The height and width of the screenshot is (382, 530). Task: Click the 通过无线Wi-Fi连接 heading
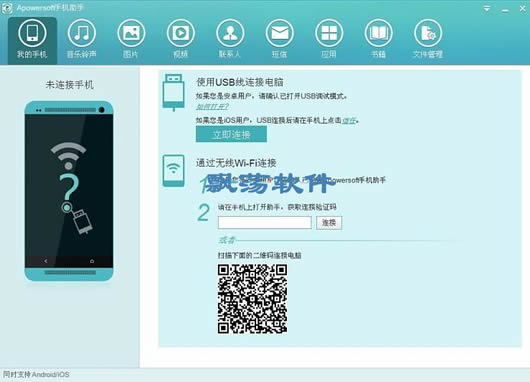[x=236, y=163]
